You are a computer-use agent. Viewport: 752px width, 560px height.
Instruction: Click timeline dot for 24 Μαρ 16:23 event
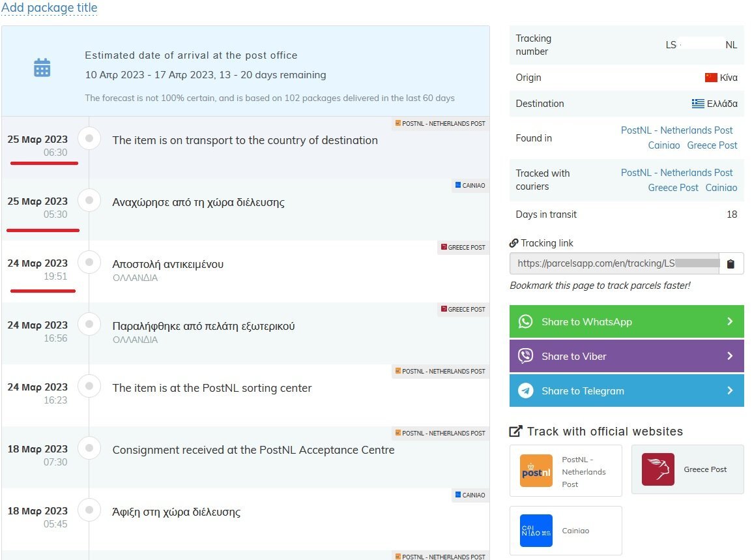pyautogui.click(x=89, y=386)
